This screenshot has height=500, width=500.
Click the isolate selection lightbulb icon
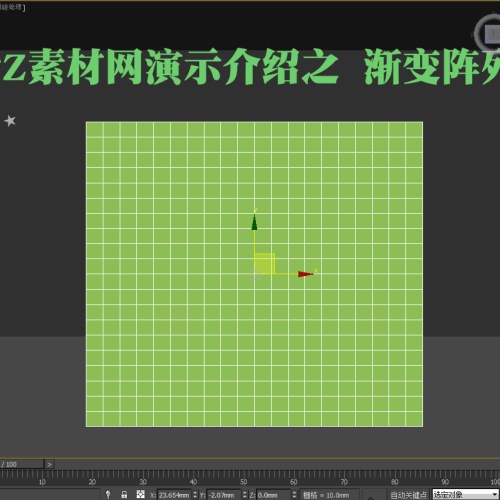tap(108, 494)
